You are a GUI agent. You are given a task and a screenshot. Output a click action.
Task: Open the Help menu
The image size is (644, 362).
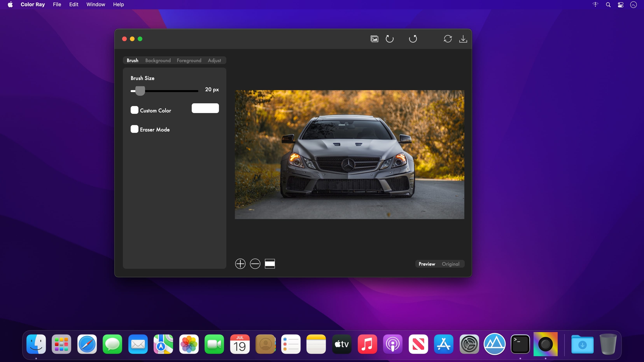118,4
